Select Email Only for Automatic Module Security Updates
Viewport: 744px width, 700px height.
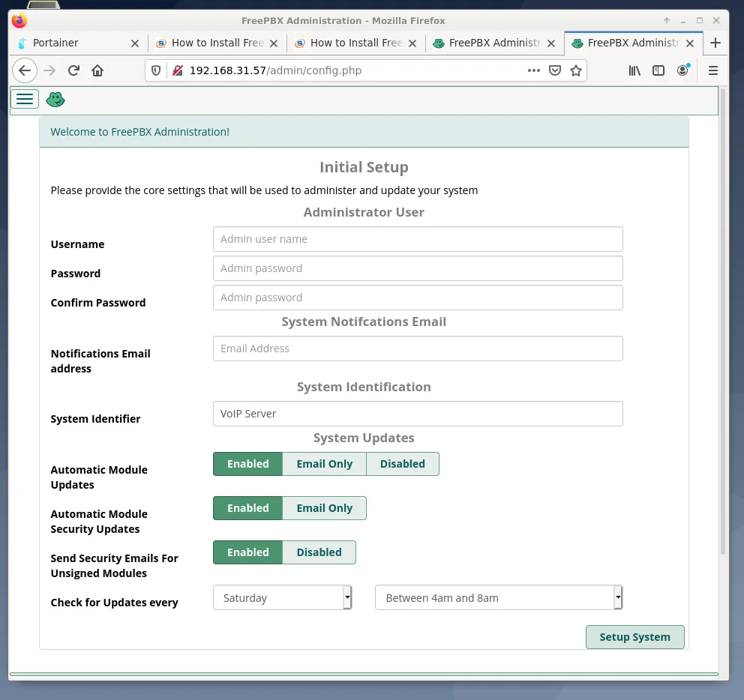click(x=324, y=507)
